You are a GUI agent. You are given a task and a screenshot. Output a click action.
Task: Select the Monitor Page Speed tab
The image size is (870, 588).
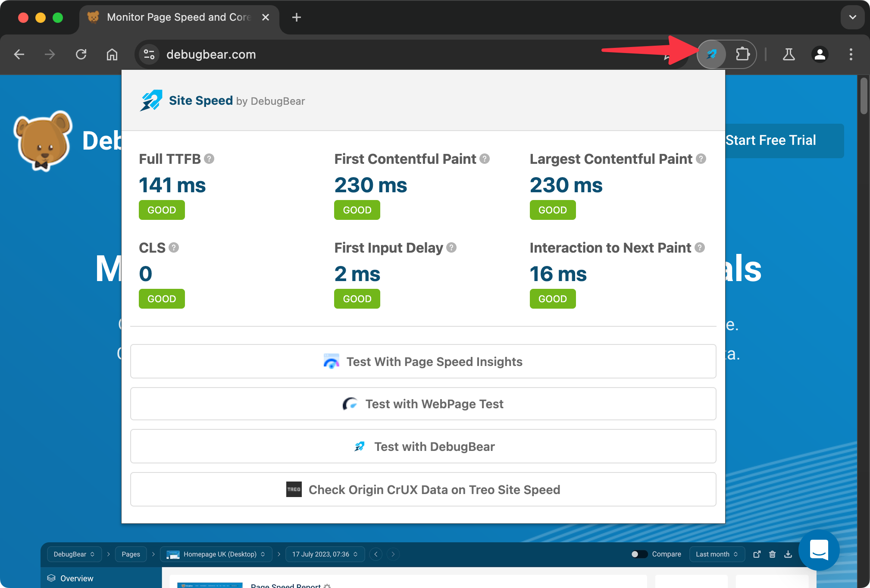click(179, 17)
